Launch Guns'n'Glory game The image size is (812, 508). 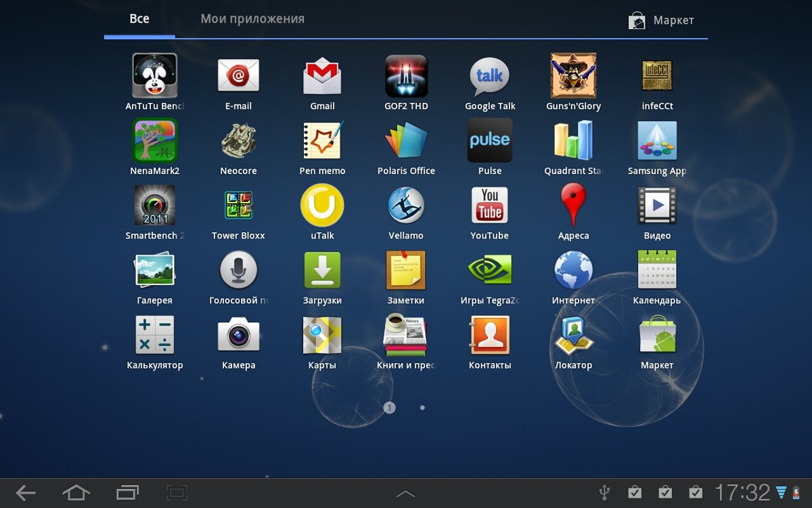pos(573,76)
